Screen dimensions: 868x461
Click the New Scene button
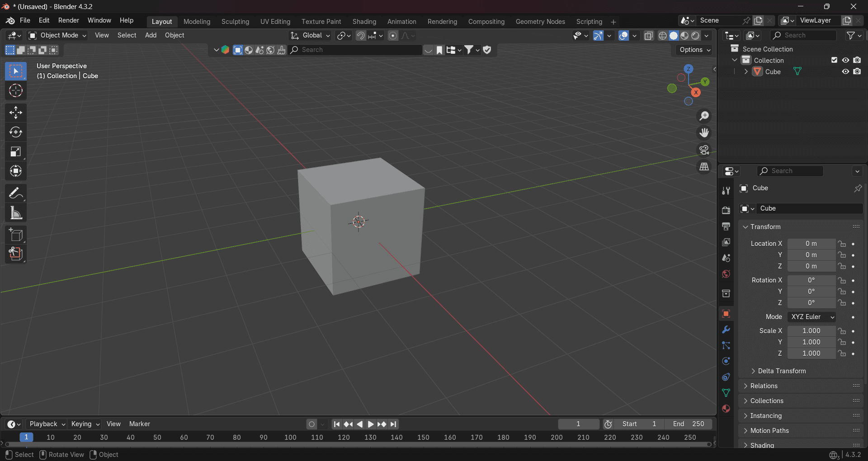coord(758,20)
